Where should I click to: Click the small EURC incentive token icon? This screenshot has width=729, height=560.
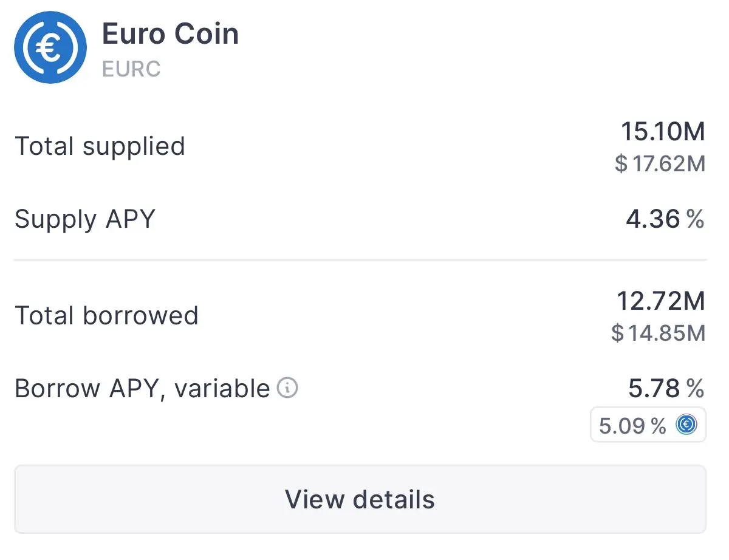coord(686,425)
